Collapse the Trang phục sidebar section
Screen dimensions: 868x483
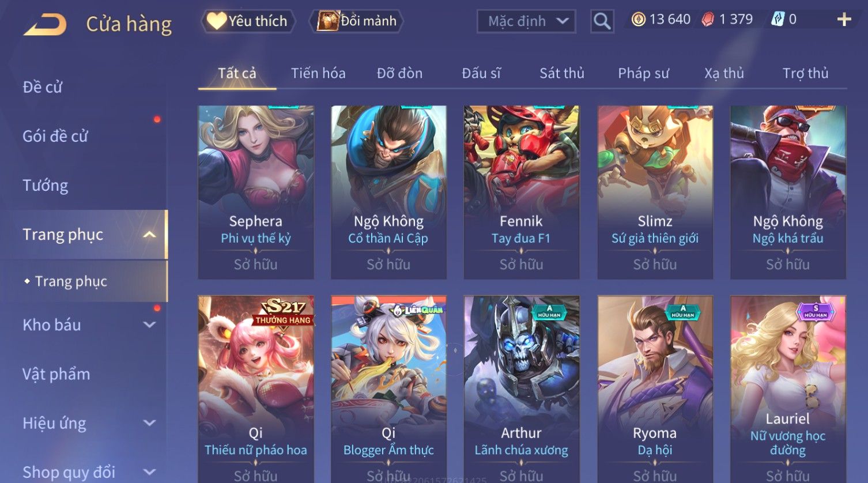point(149,235)
